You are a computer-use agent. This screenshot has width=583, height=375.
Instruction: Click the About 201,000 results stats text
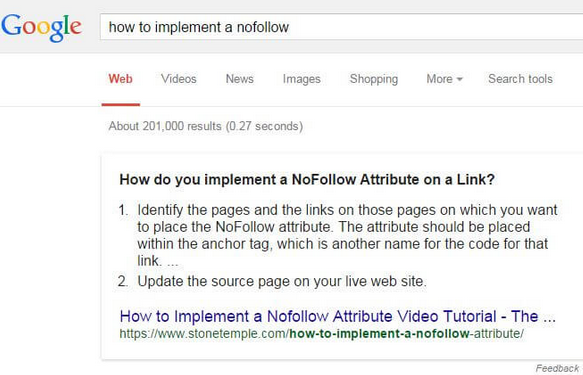[x=206, y=126]
